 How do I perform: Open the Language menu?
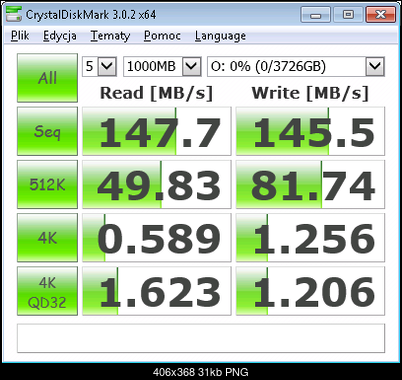(220, 36)
